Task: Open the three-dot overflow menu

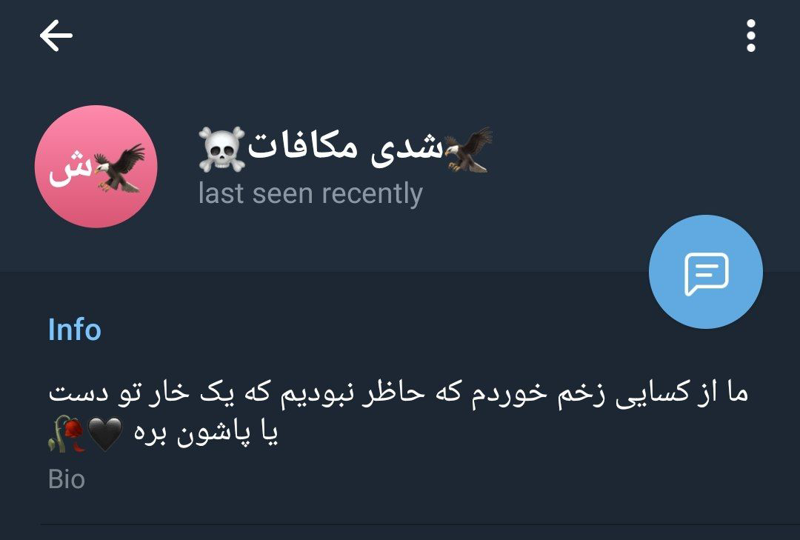Action: point(751,36)
